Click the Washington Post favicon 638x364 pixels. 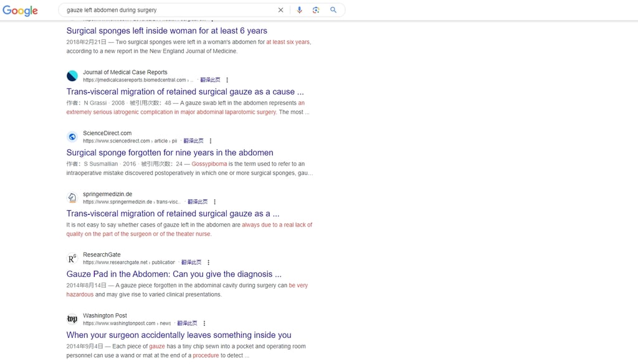click(72, 319)
